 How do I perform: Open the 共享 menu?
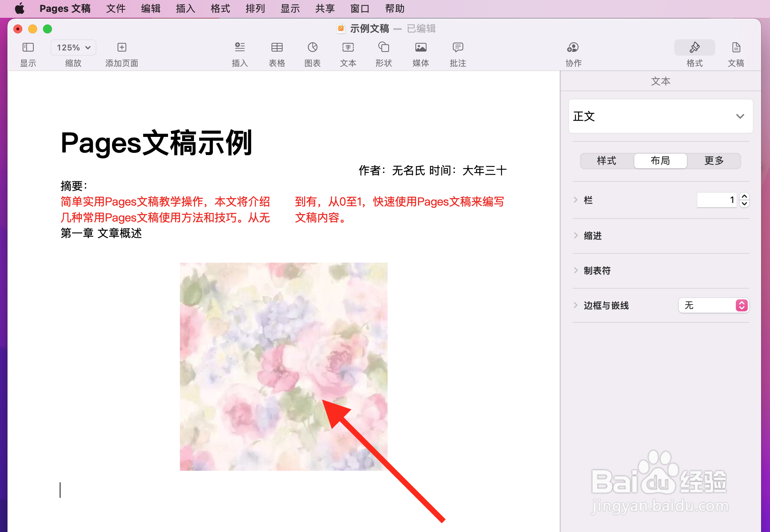(x=325, y=8)
